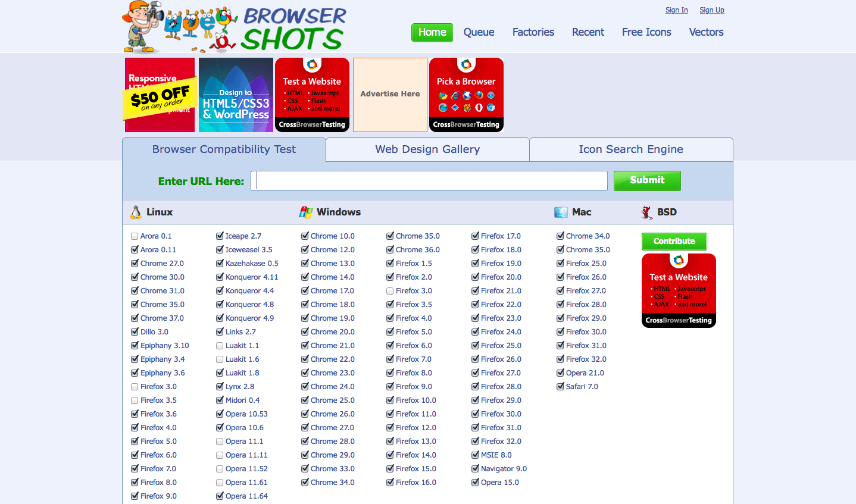Click the Enter URL input field
Screen dimensions: 856x504
click(429, 181)
